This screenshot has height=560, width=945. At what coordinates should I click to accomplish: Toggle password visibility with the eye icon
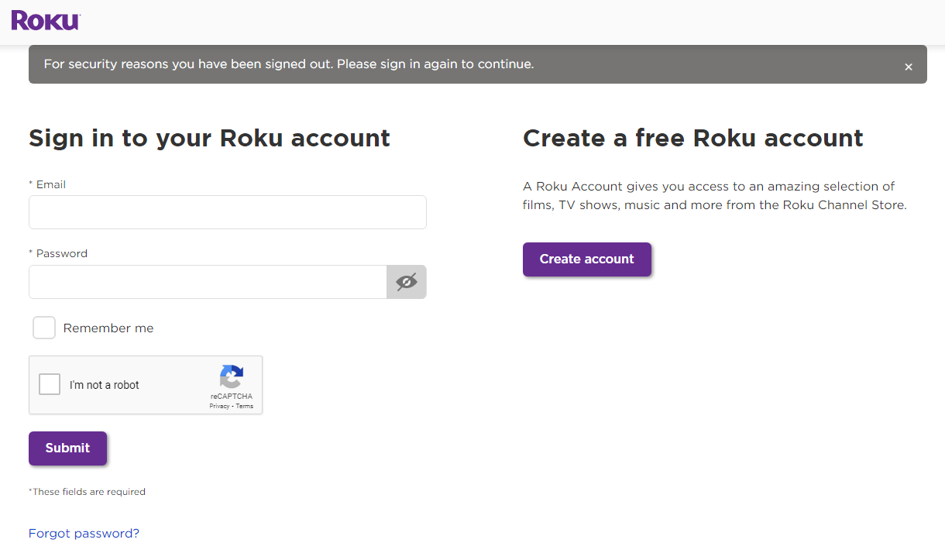point(406,282)
